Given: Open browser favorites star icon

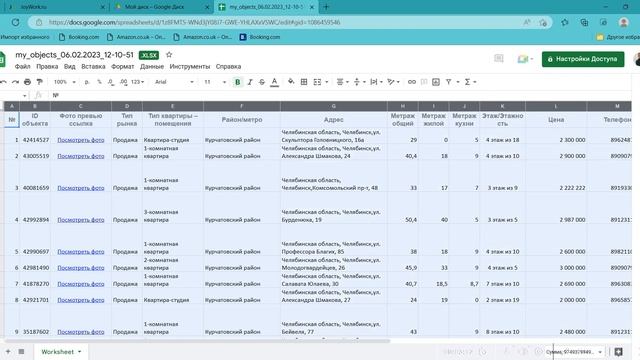Looking at the screenshot, I should pyautogui.click(x=564, y=22).
